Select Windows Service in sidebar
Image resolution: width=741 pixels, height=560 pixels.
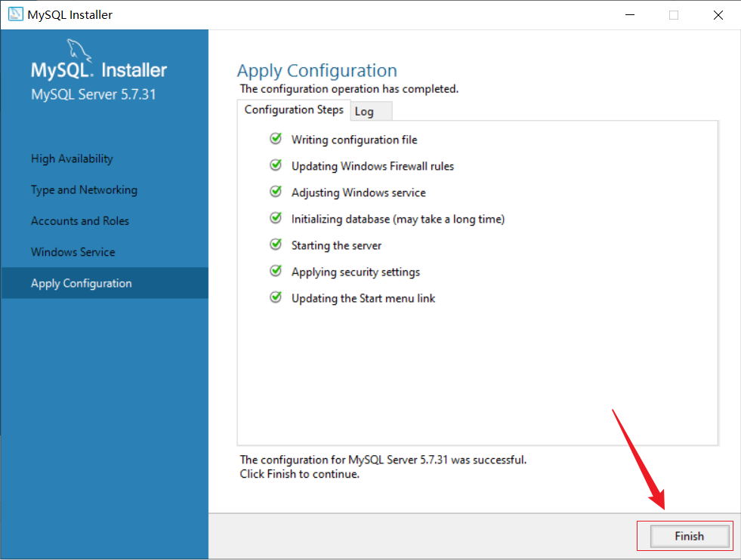(73, 252)
